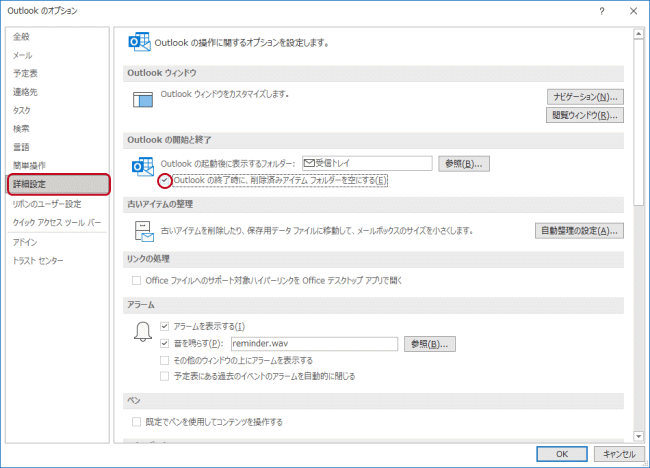Screen dimensions: 650x468
Task: Click the ペン section heading
Action: pos(134,401)
